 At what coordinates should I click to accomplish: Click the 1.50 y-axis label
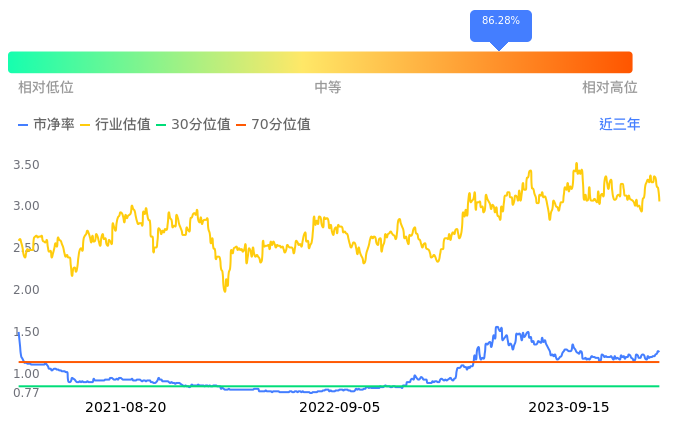26,332
